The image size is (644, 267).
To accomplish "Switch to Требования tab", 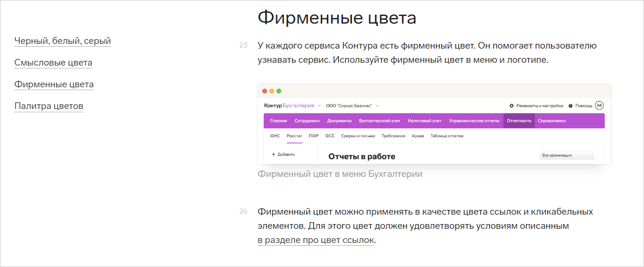I will tap(393, 136).
